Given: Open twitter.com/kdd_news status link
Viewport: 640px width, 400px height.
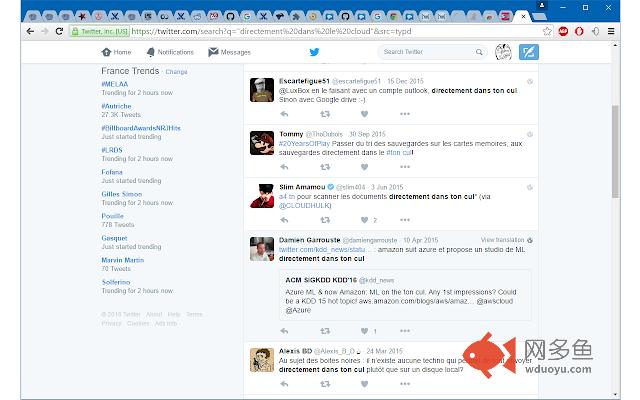Looking at the screenshot, I should (x=325, y=250).
